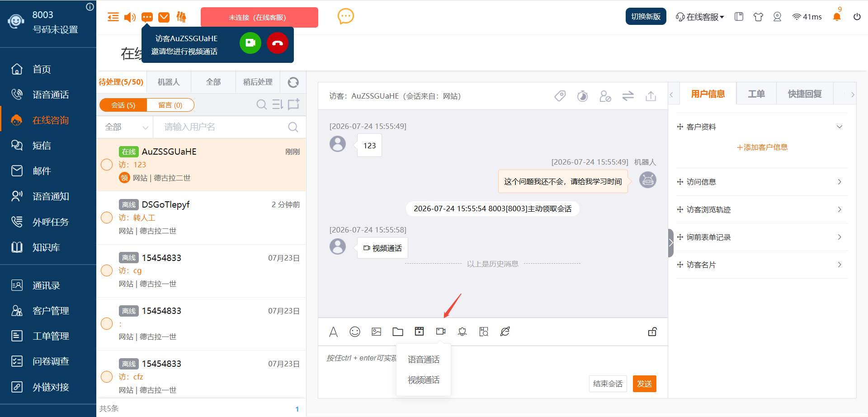This screenshot has height=417, width=868.
Task: Open the orange chat message icon
Action: [147, 17]
